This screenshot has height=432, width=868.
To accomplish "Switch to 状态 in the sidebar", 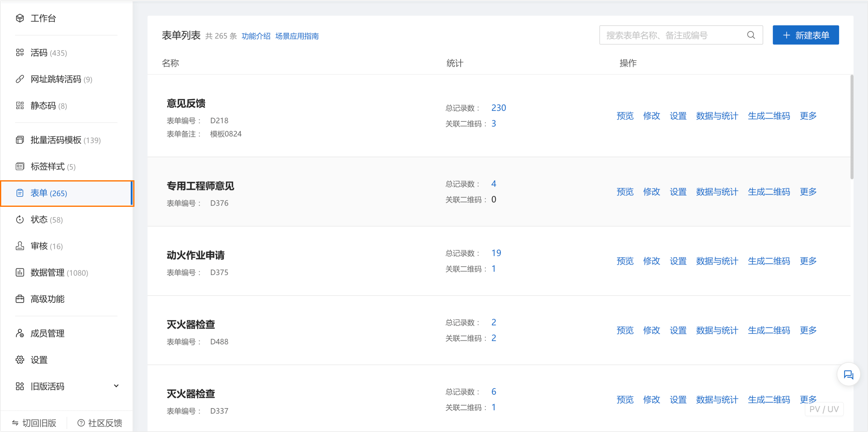I will [x=20, y=219].
